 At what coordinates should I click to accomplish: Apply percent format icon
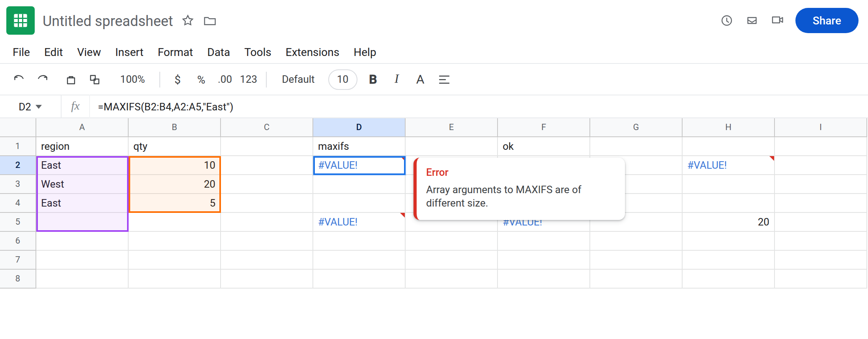(201, 79)
